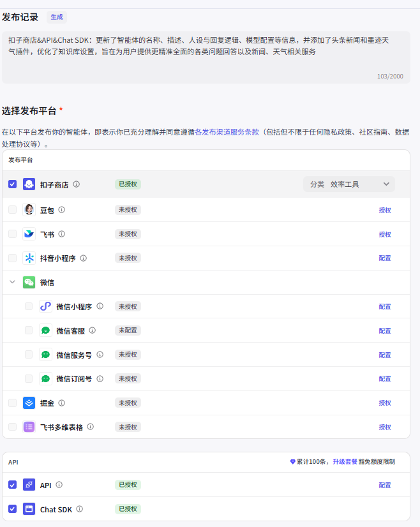Click the info icon next to 微信客服
The width and height of the screenshot is (420, 527).
pos(93,330)
